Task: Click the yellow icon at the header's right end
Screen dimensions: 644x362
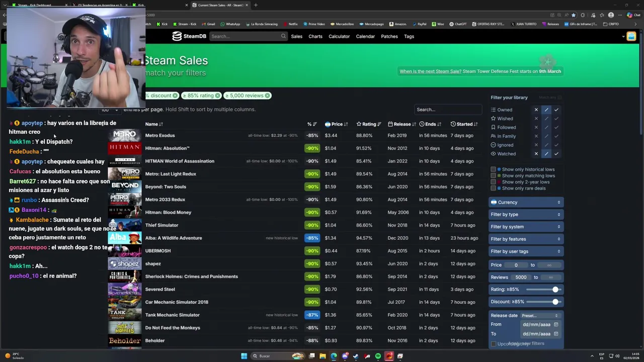Action: click(631, 36)
